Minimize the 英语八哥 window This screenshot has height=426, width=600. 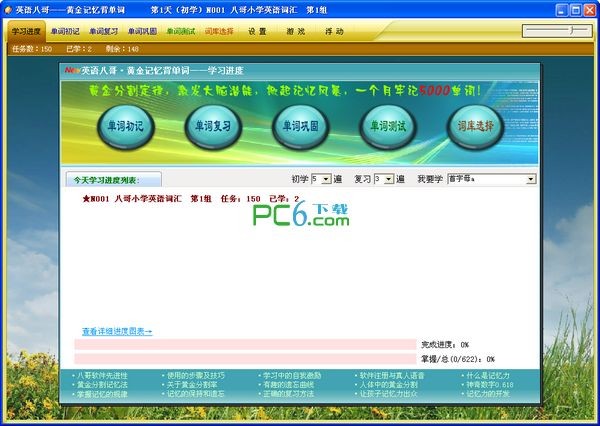point(561,10)
